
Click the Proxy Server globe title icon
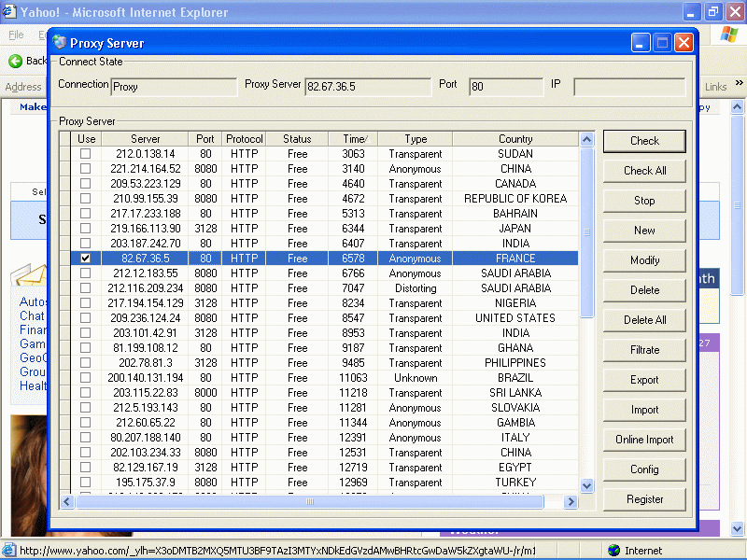[x=60, y=42]
